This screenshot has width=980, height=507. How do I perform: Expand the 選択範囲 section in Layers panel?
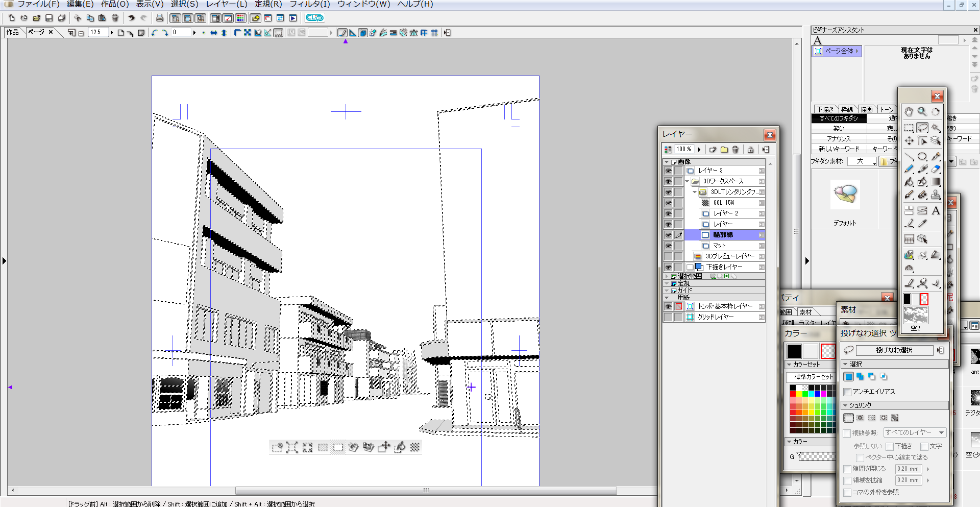(x=667, y=276)
